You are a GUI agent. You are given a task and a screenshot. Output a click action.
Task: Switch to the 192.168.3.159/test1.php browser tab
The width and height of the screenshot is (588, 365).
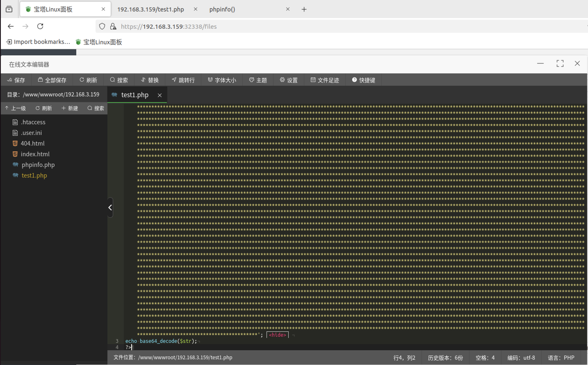(x=151, y=9)
